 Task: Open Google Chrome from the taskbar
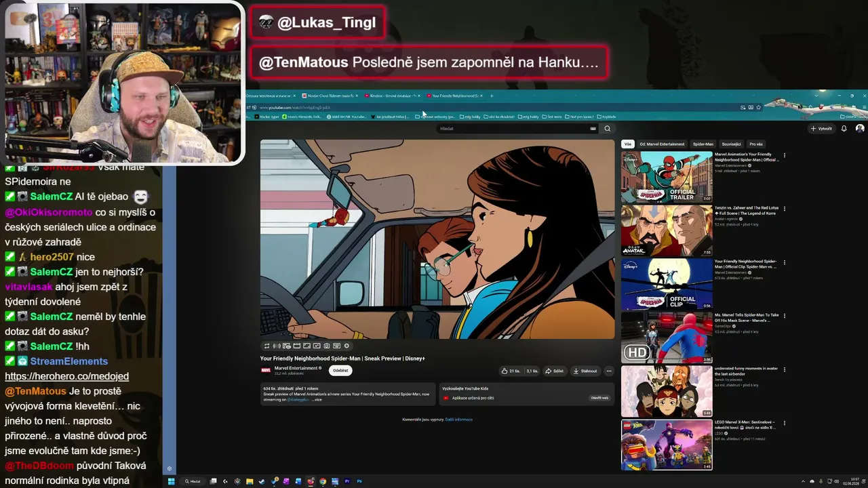pyautogui.click(x=323, y=481)
